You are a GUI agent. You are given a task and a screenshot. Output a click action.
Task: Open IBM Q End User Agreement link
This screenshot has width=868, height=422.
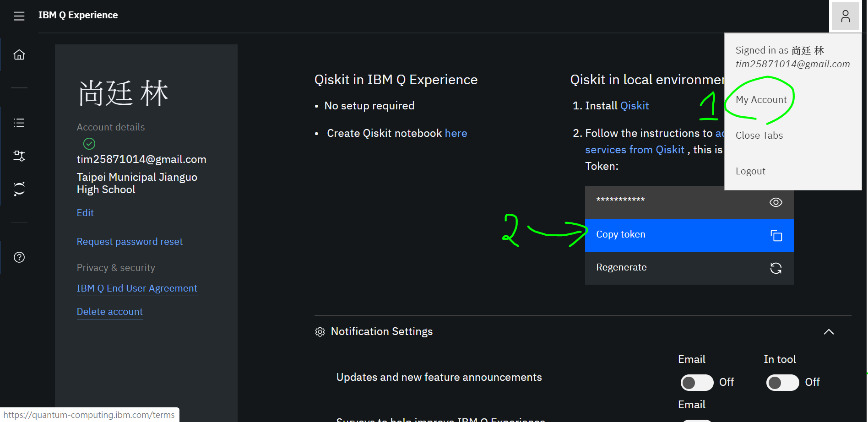click(x=137, y=288)
